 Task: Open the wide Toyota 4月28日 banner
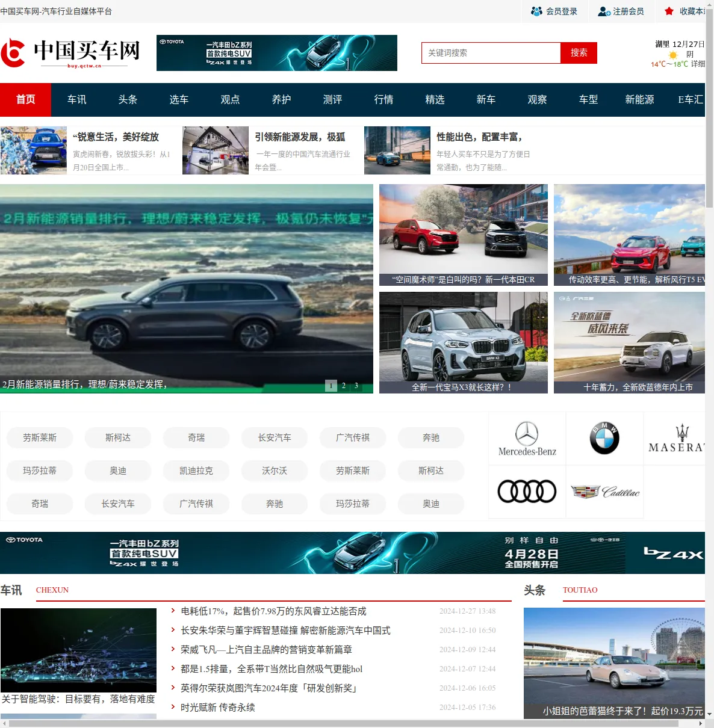352,553
